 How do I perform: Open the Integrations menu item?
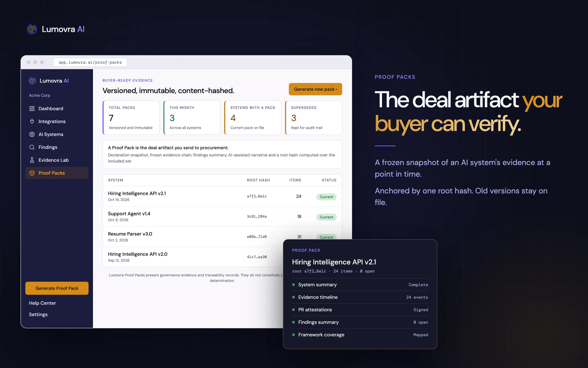click(x=57, y=121)
